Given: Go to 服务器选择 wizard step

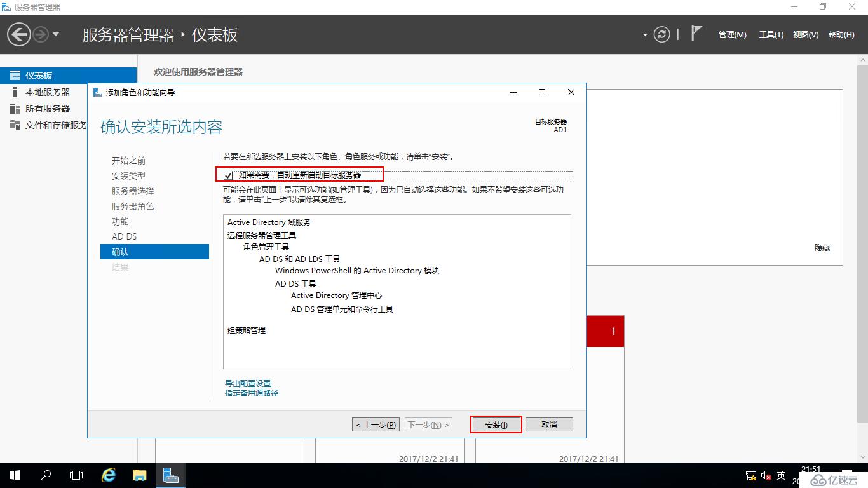Looking at the screenshot, I should (x=133, y=191).
